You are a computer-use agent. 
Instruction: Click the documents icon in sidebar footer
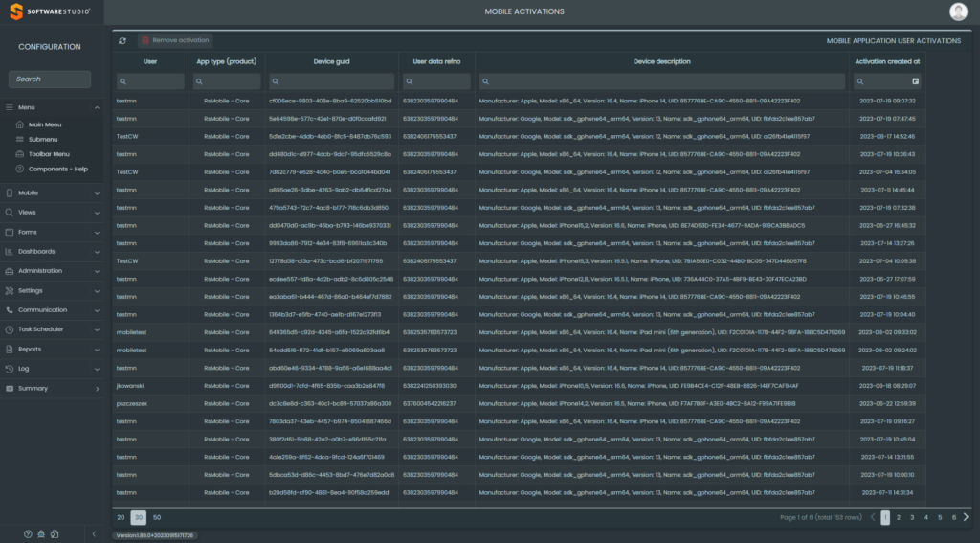56,533
